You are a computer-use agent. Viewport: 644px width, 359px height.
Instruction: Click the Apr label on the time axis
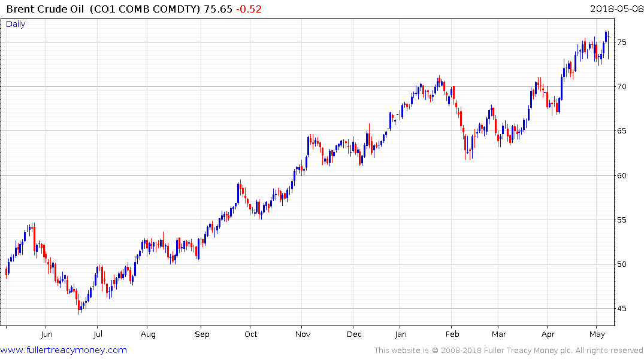click(548, 334)
